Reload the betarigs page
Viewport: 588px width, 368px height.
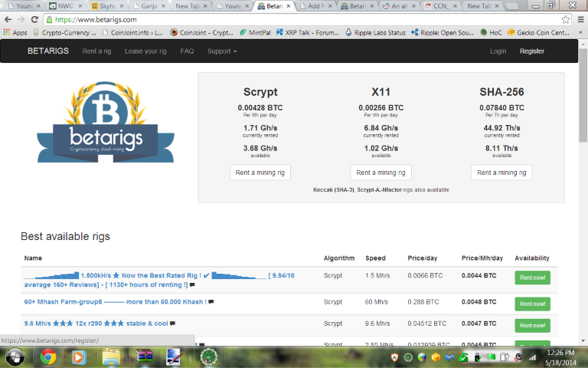click(x=34, y=19)
